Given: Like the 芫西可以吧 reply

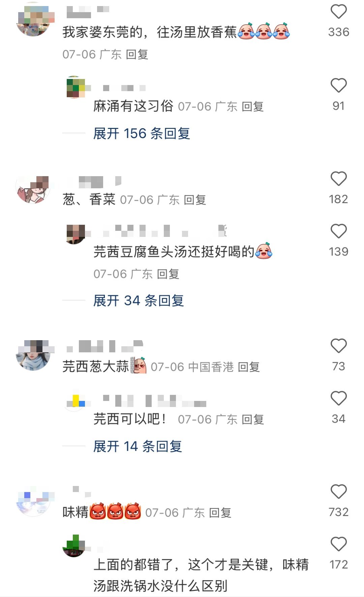Looking at the screenshot, I should (x=338, y=398).
